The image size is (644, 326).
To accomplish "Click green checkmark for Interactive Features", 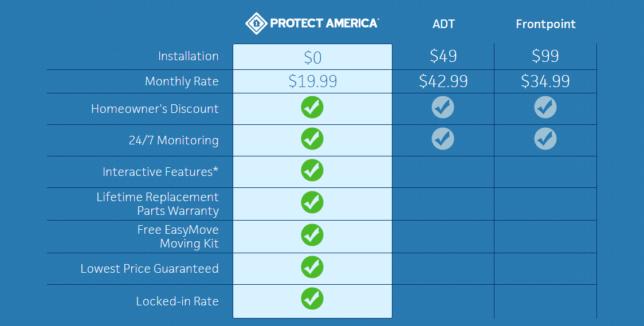I will click(312, 170).
